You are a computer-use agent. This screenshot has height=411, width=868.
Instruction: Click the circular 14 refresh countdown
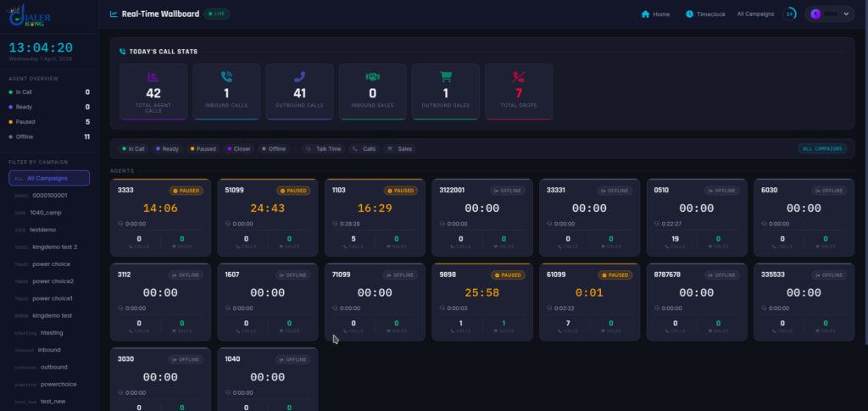coord(789,14)
